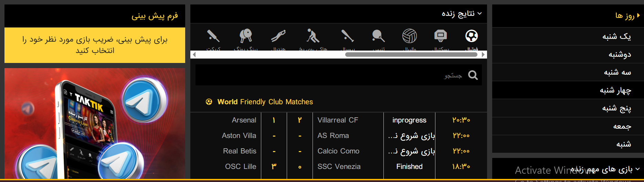Pick the ping pong paddles icon

click(246, 36)
